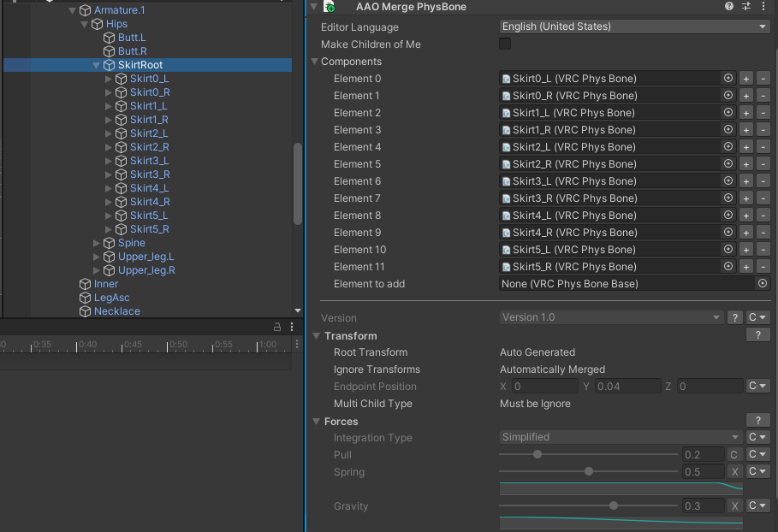Open the Editor Language dropdown
Screen dimensions: 778x532
[x=634, y=27]
